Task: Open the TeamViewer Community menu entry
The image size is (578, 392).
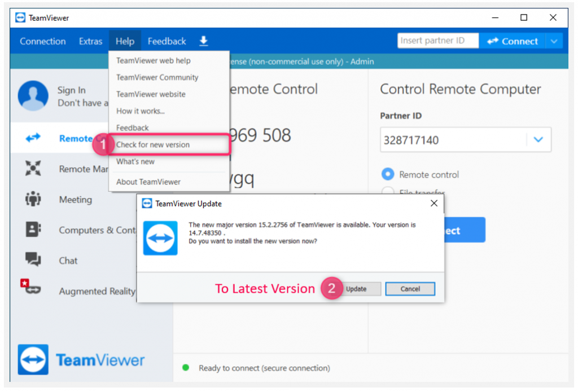Action: tap(157, 77)
